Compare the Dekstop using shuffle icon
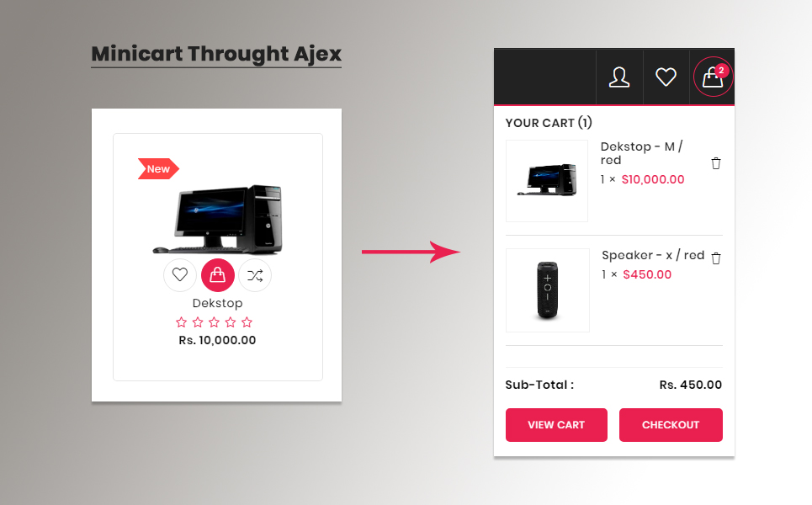 [x=255, y=275]
